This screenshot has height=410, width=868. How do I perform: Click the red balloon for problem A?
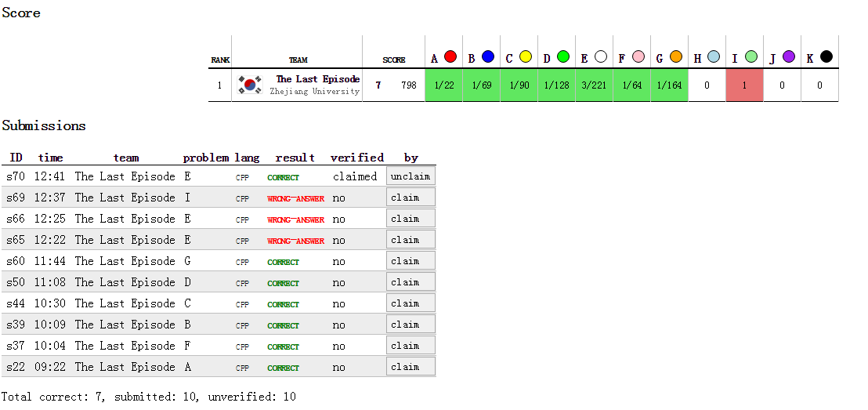point(450,57)
